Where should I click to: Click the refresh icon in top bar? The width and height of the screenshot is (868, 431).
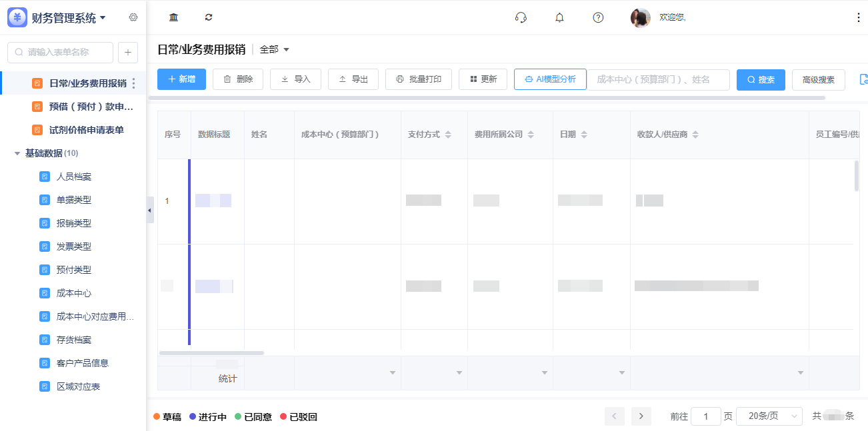click(209, 17)
